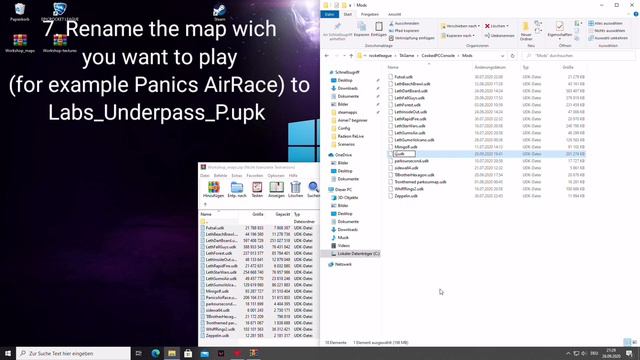Switch to Freigeben ribbon tab
The width and height of the screenshot is (640, 360).
click(369, 14)
